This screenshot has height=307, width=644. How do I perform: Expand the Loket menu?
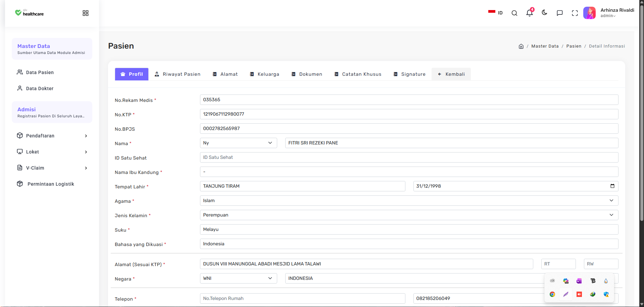click(52, 152)
